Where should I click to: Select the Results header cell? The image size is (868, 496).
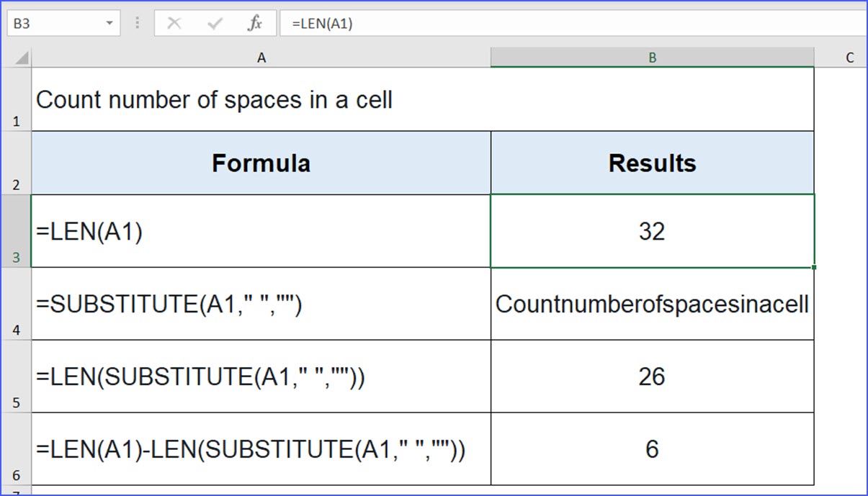[x=652, y=163]
